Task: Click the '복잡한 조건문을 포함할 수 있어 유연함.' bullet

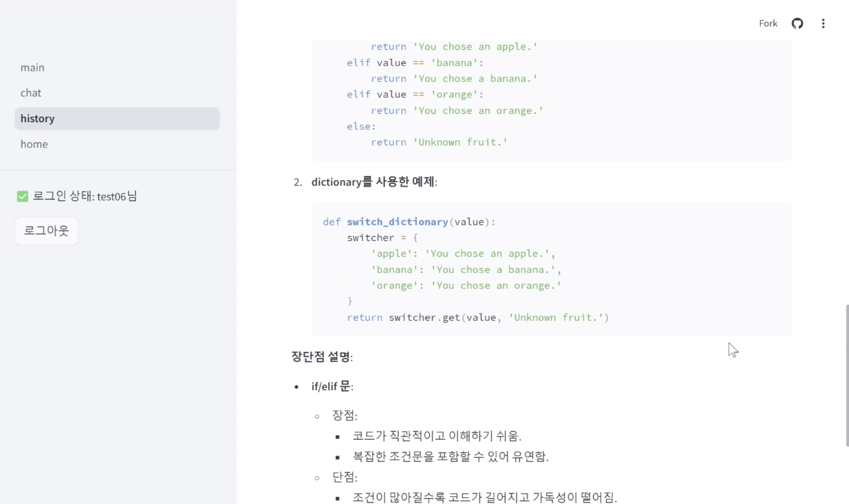Action: click(x=451, y=456)
